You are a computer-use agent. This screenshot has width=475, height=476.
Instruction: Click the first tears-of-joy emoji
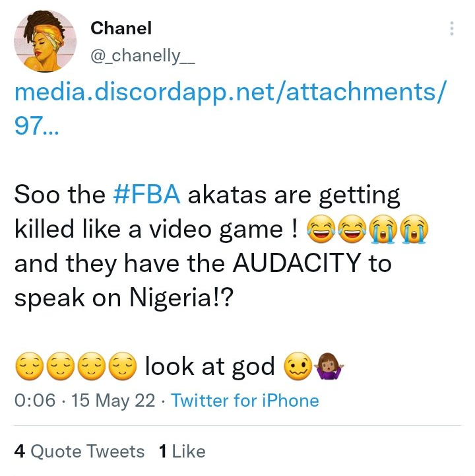click(320, 230)
